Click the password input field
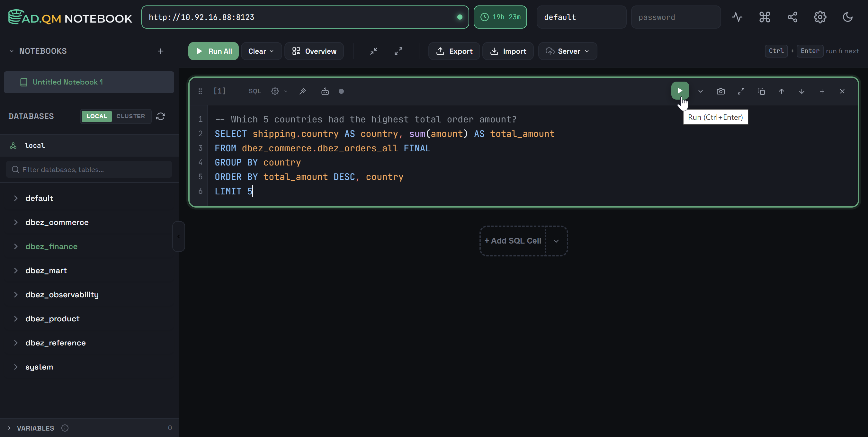Viewport: 868px width, 437px height. (x=676, y=17)
